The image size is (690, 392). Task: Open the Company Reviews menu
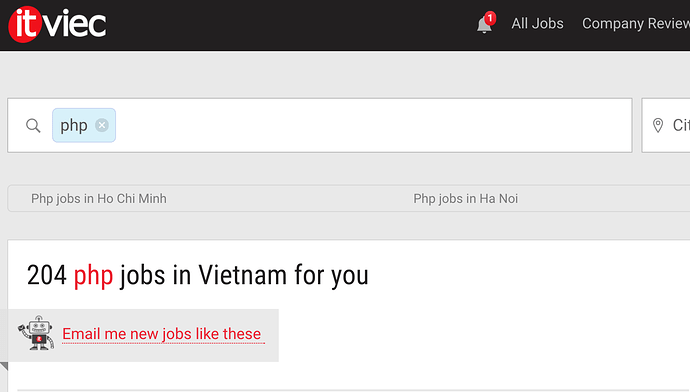pos(636,23)
